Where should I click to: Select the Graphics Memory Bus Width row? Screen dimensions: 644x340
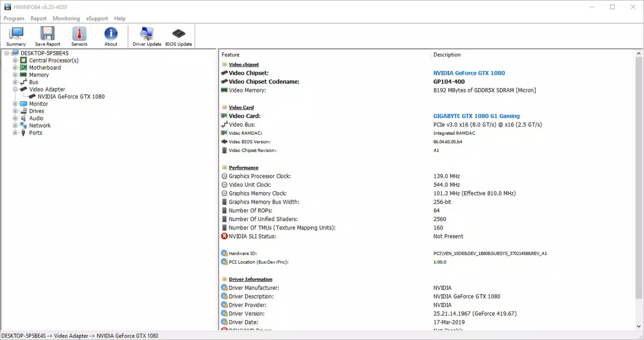(x=427, y=202)
